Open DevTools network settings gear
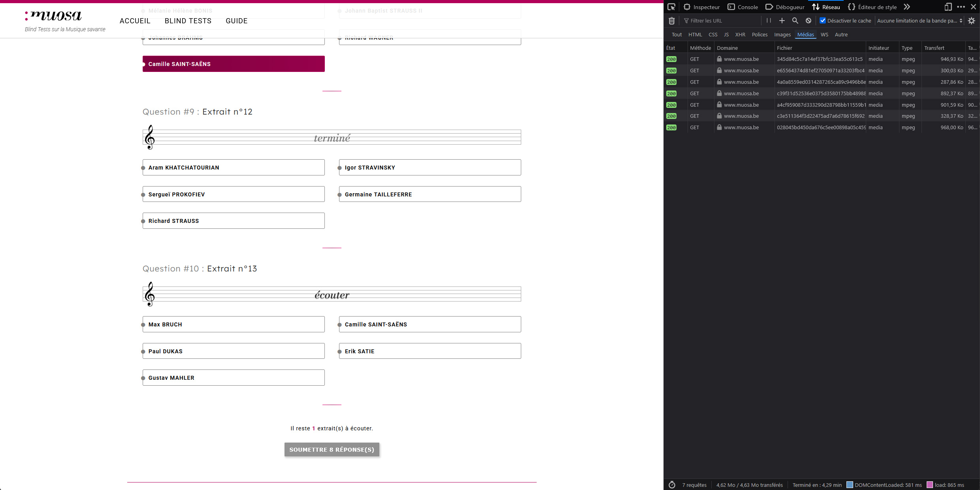The width and height of the screenshot is (980, 490). pyautogui.click(x=972, y=21)
